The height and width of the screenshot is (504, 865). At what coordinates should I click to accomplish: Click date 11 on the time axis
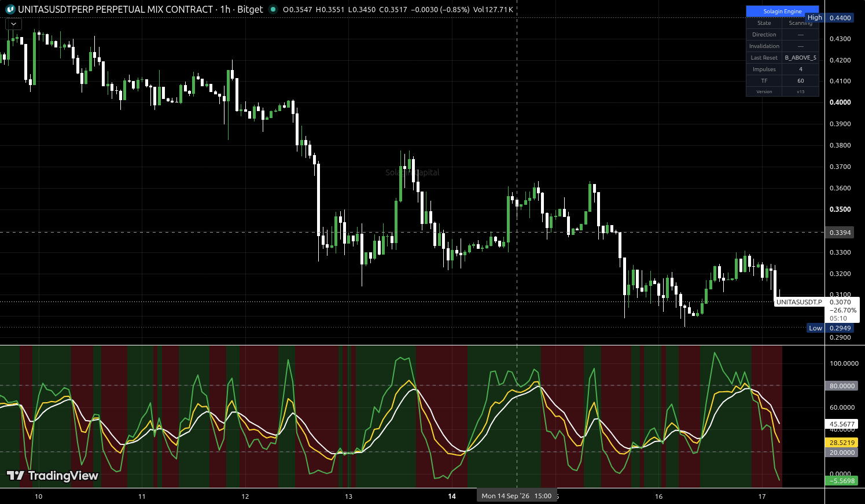pos(142,496)
